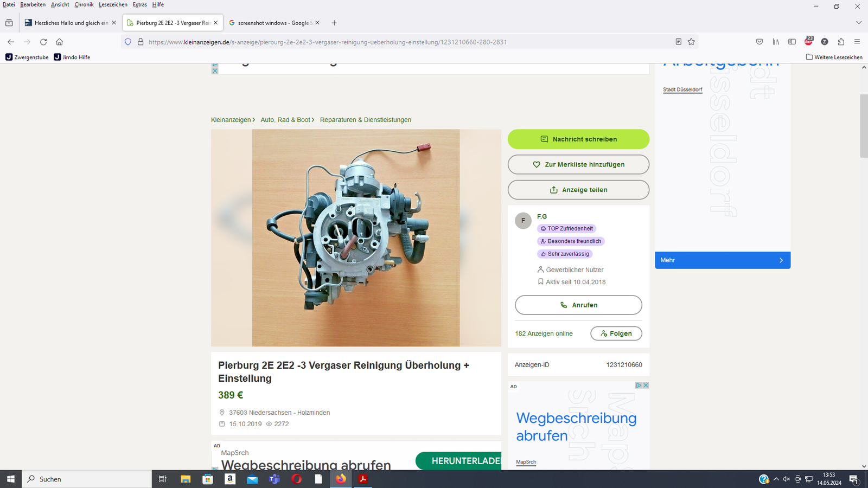Click the Firefox reload page icon
Image resolution: width=868 pixels, height=488 pixels.
click(x=43, y=42)
